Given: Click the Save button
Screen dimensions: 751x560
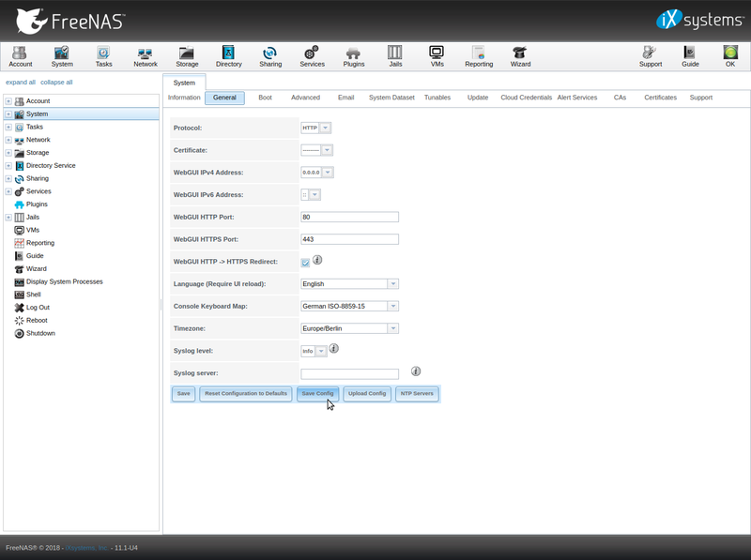Looking at the screenshot, I should 183,393.
